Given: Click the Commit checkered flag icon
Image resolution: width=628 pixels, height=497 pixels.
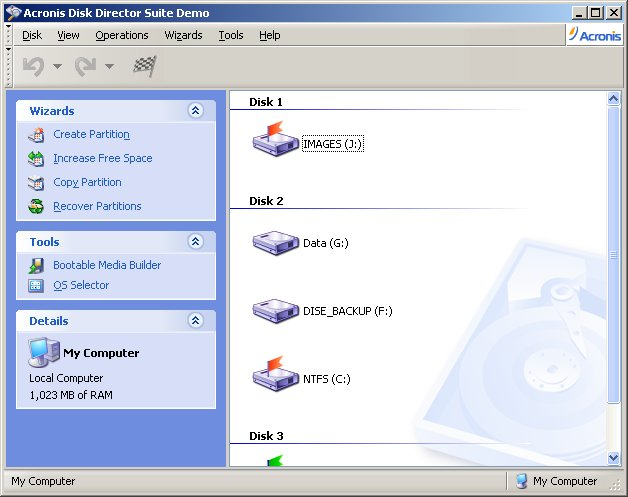Looking at the screenshot, I should coord(145,66).
